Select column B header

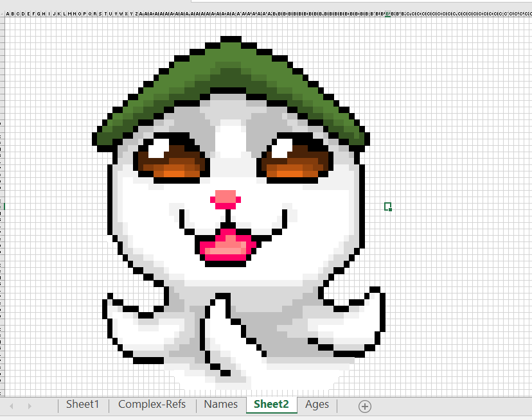(13, 14)
